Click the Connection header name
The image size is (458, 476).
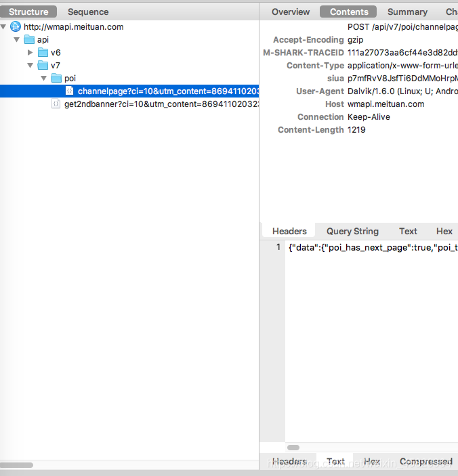click(320, 117)
